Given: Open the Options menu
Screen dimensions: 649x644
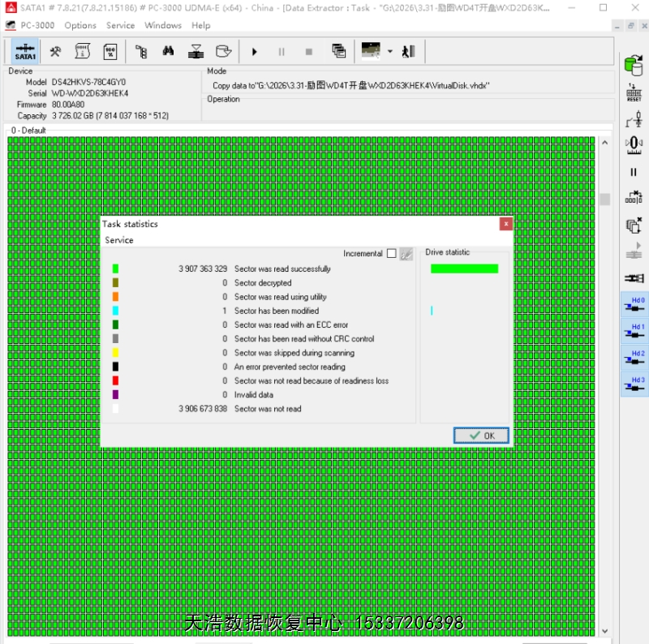Looking at the screenshot, I should point(80,25).
